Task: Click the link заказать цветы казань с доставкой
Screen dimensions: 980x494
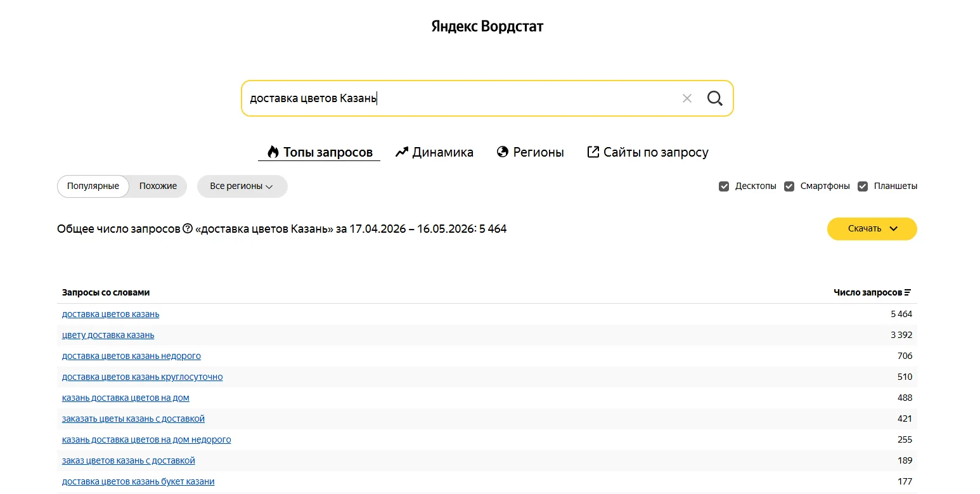Action: (x=133, y=419)
